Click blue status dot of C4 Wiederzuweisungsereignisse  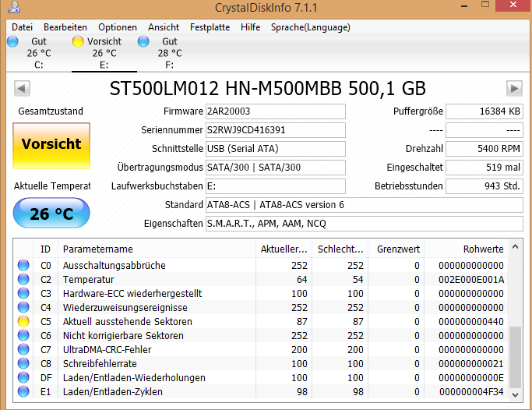[x=23, y=307]
